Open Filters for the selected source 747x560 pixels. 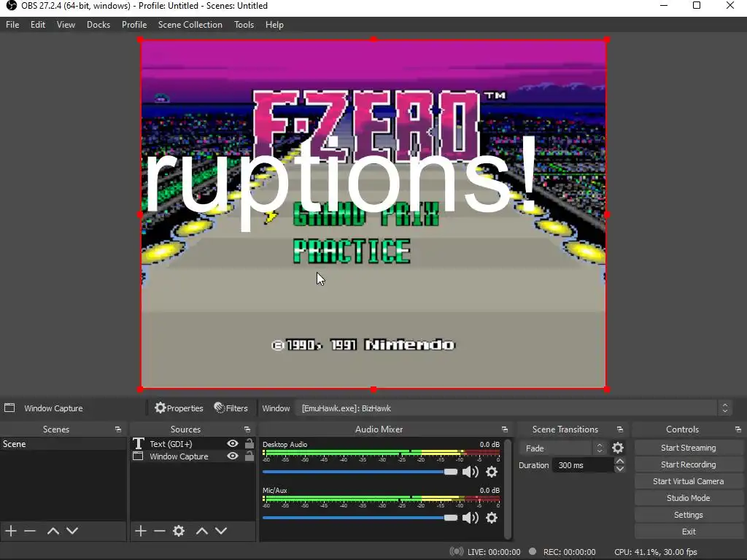(231, 408)
